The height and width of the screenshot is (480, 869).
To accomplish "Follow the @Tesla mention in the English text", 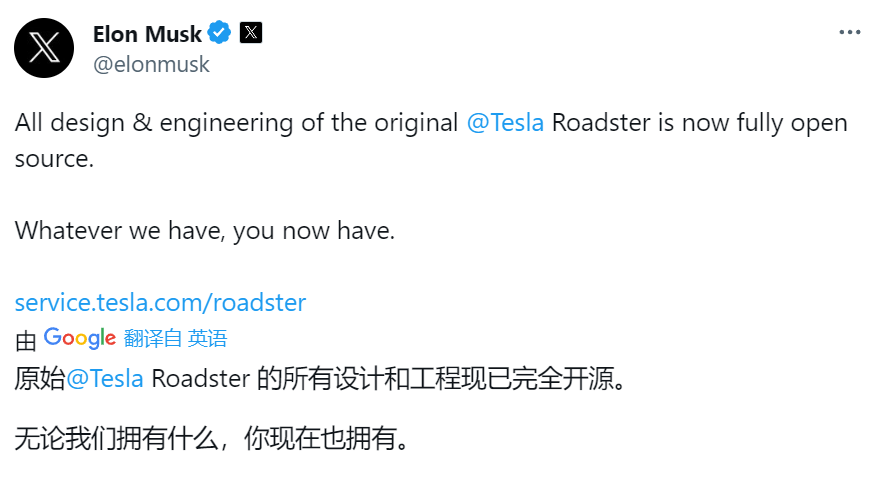I will click(x=505, y=122).
